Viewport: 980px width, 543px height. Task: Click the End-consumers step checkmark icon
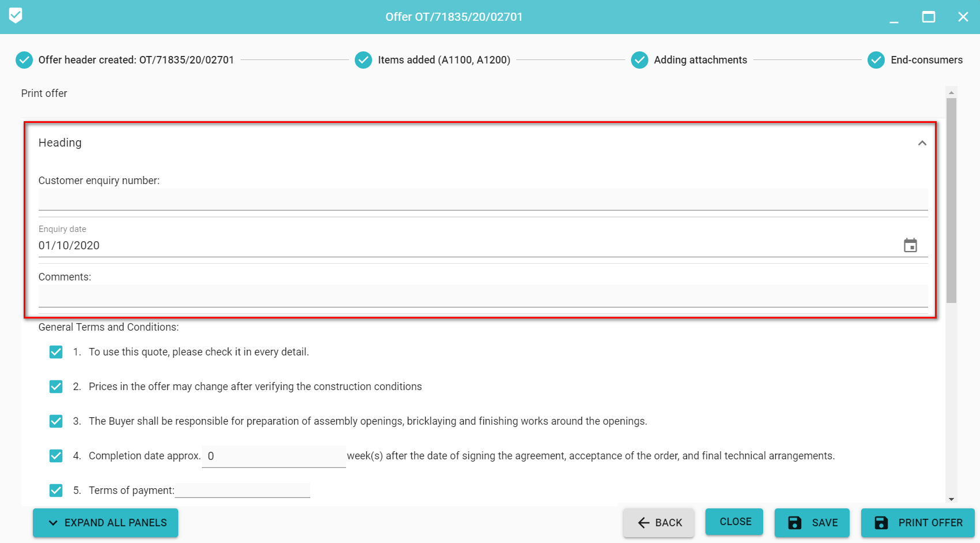(x=876, y=60)
